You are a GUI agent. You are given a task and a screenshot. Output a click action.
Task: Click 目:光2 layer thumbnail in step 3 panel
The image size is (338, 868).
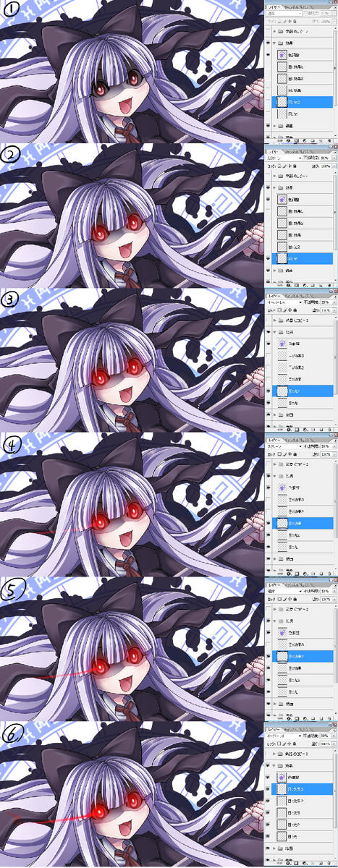(282, 391)
